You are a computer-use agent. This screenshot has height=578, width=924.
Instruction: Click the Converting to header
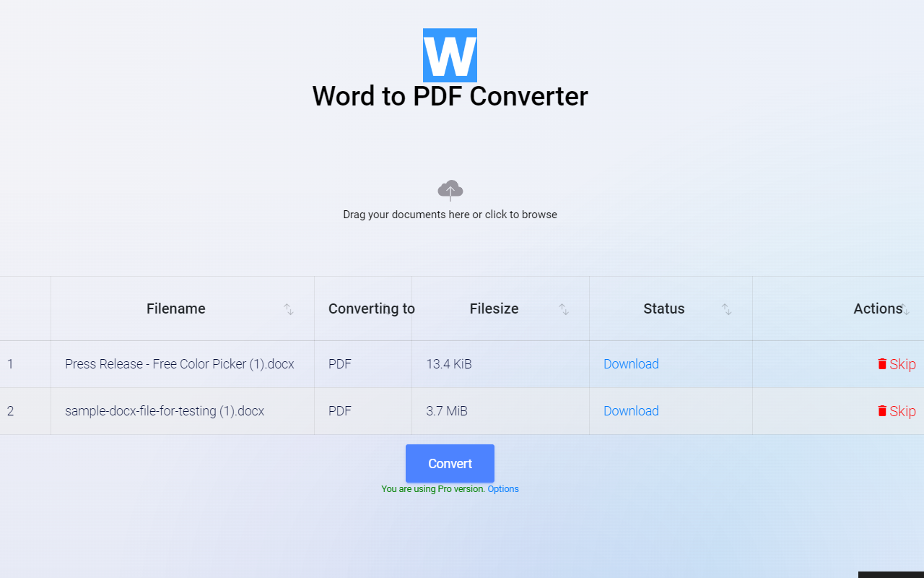pyautogui.click(x=371, y=309)
